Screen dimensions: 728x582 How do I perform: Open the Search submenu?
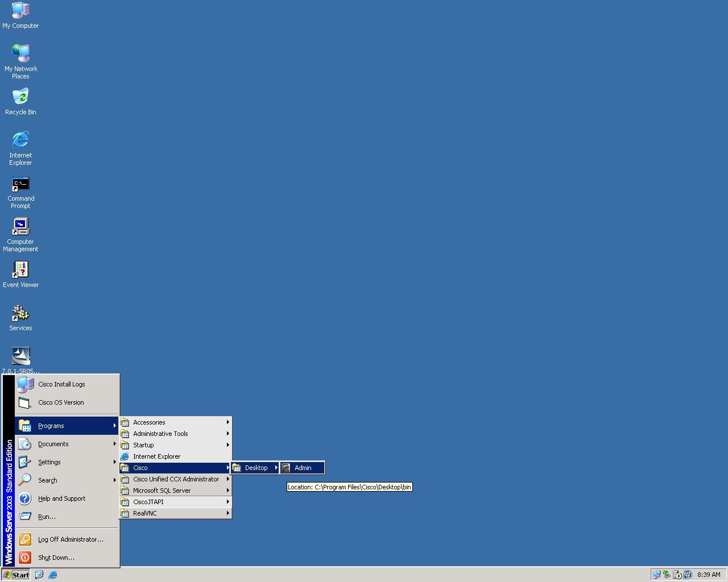click(x=67, y=480)
